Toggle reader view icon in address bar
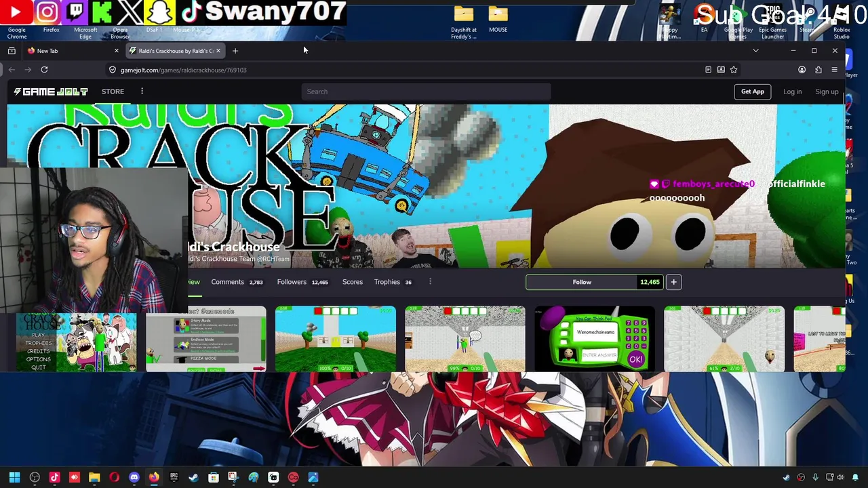Screen dimensions: 868x488 708,70
